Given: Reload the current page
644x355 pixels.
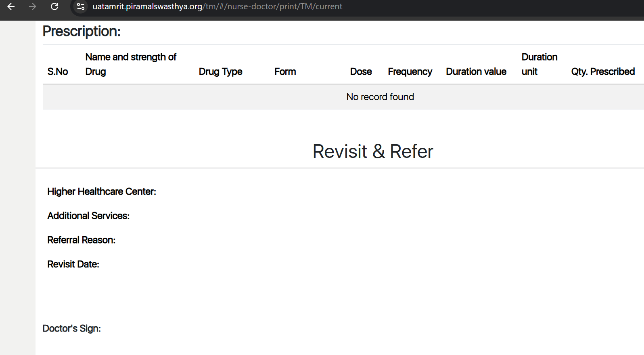Looking at the screenshot, I should (54, 6).
